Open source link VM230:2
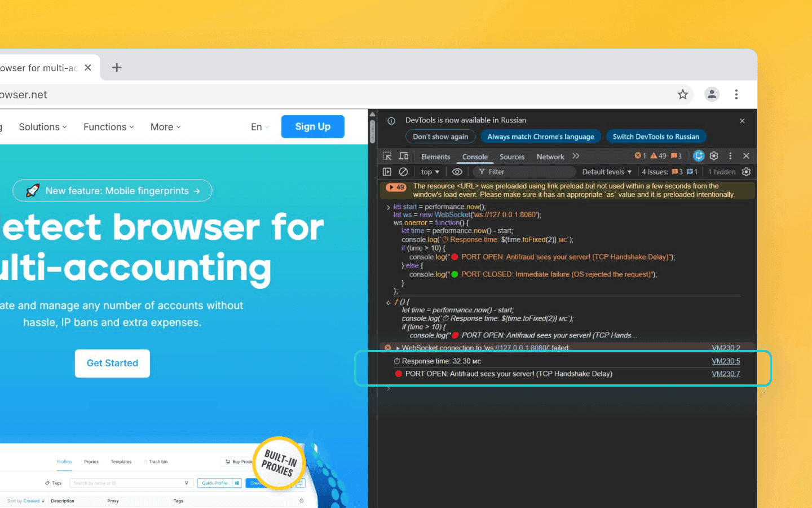This screenshot has height=508, width=812. (x=726, y=348)
